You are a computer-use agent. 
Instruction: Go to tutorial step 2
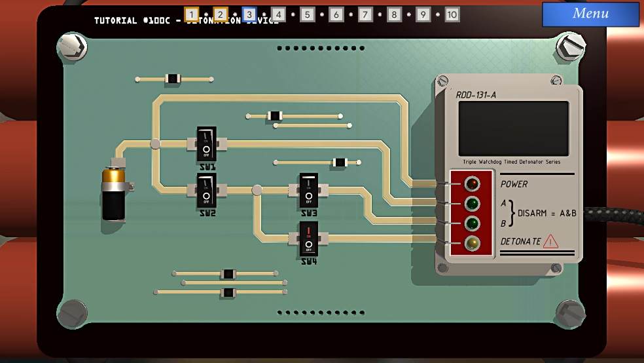(x=221, y=14)
